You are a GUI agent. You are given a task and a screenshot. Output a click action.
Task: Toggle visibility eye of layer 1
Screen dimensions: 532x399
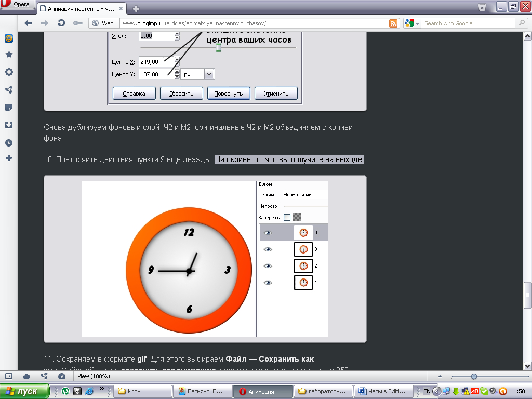click(x=268, y=283)
